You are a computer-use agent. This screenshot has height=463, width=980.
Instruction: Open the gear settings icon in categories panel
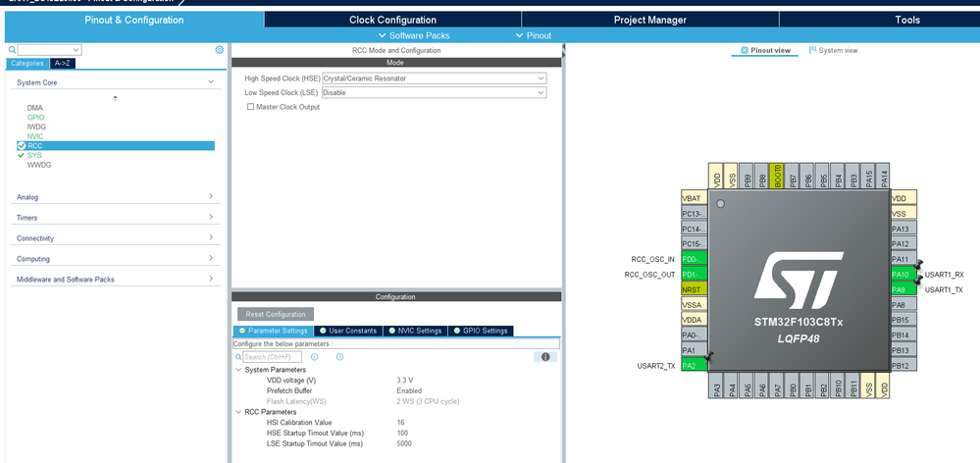(x=220, y=50)
